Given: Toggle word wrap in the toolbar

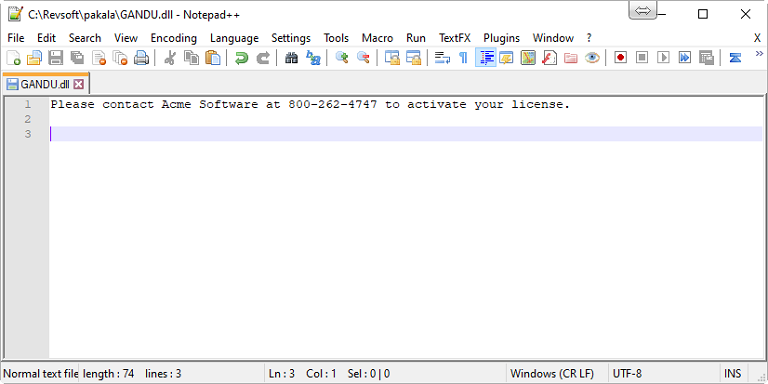Looking at the screenshot, I should (x=442, y=58).
